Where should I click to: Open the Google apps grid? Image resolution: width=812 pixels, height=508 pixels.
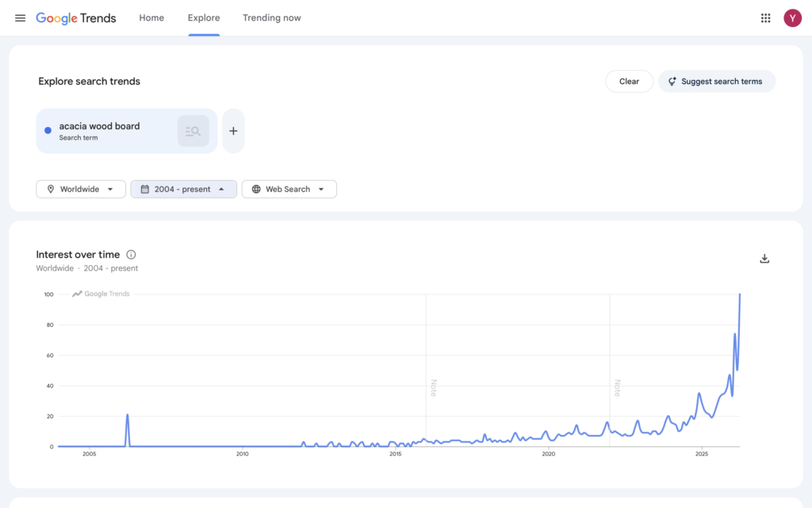[x=765, y=17]
